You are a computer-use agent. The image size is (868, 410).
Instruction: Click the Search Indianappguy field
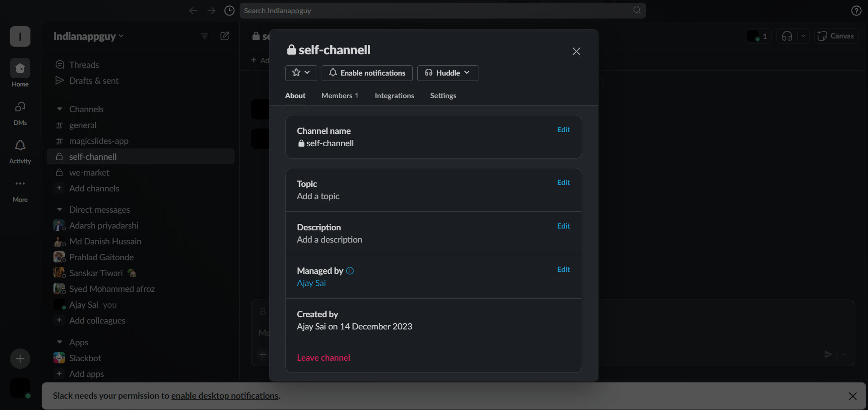coord(443,10)
